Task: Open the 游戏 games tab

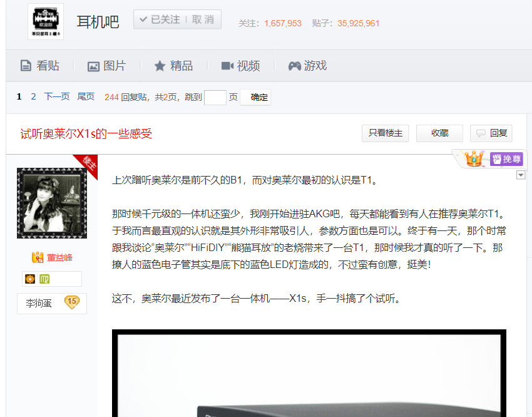Action: click(x=307, y=66)
